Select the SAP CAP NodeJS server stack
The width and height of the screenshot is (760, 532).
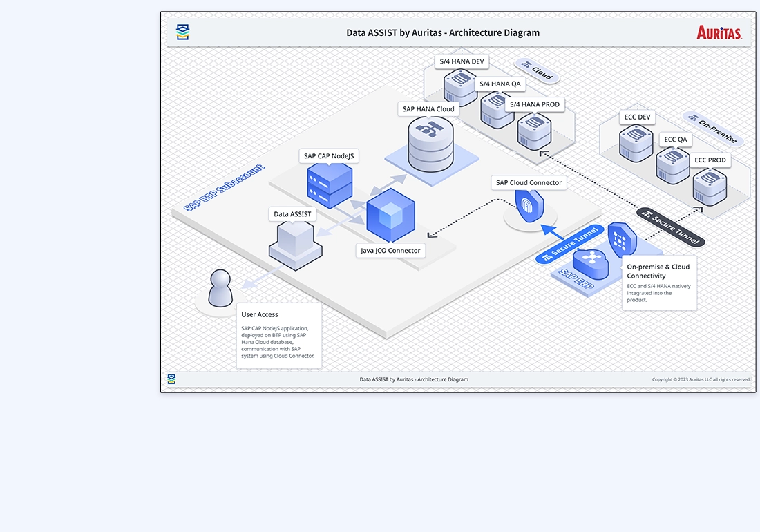pos(330,186)
